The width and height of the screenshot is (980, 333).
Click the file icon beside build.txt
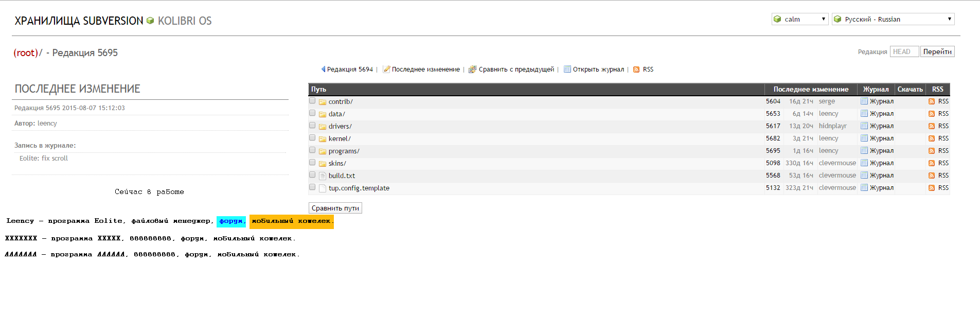(x=323, y=176)
